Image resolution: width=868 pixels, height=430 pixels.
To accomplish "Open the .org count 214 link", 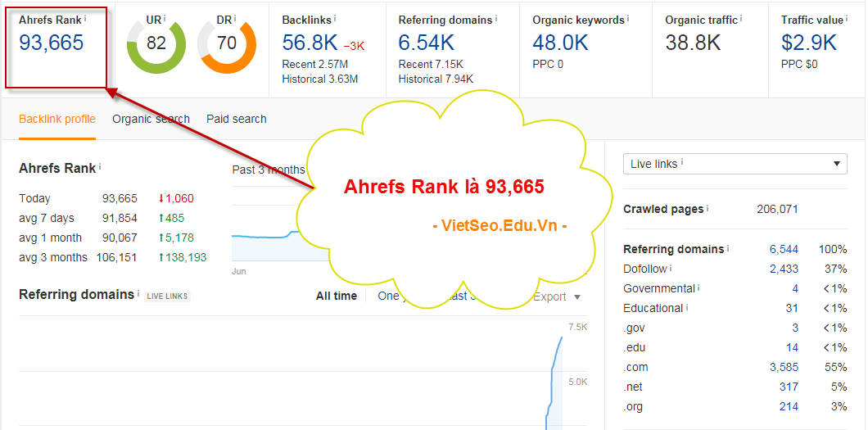I will (x=789, y=406).
